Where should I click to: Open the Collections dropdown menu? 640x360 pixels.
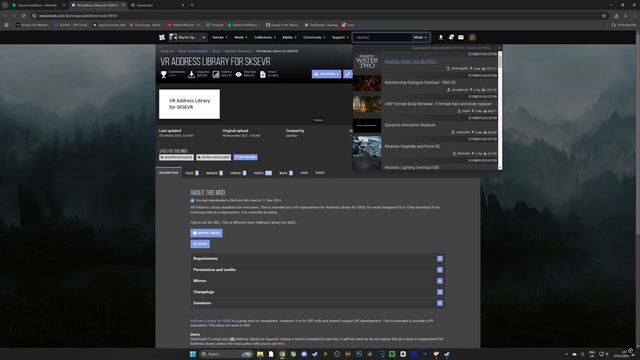pyautogui.click(x=264, y=37)
